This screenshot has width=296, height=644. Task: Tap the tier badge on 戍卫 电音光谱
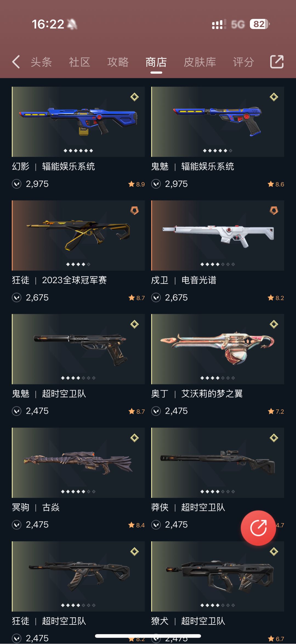pos(274,211)
